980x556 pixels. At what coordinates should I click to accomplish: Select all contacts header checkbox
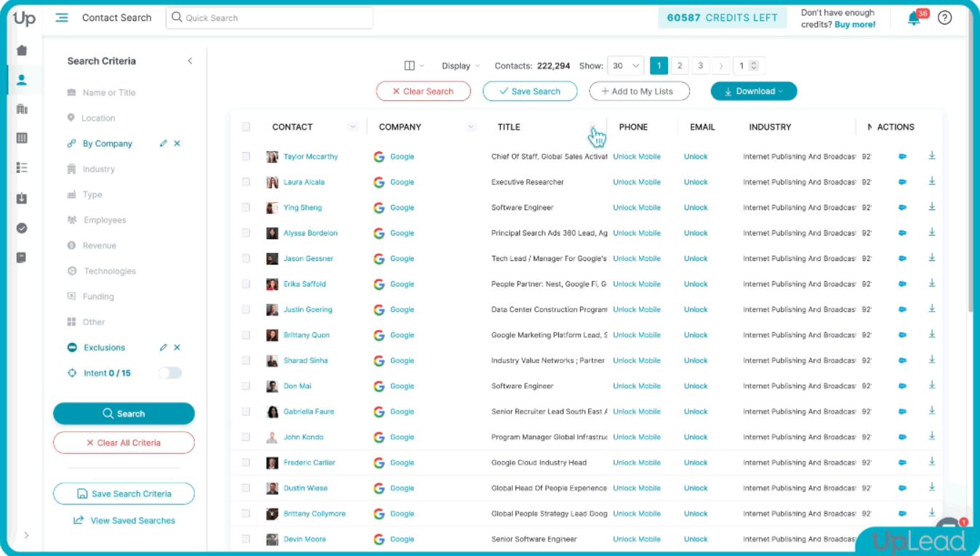click(x=246, y=126)
